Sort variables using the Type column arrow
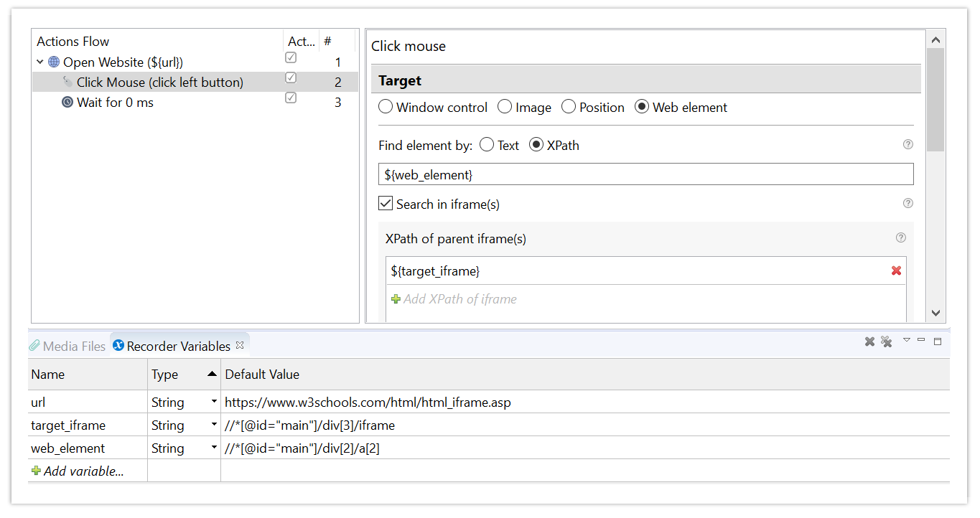 pos(212,374)
